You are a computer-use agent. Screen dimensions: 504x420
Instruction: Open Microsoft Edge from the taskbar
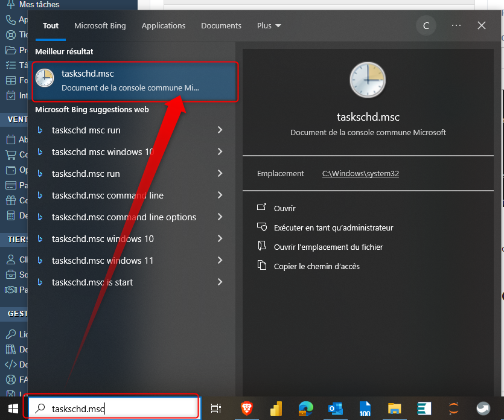(305, 409)
